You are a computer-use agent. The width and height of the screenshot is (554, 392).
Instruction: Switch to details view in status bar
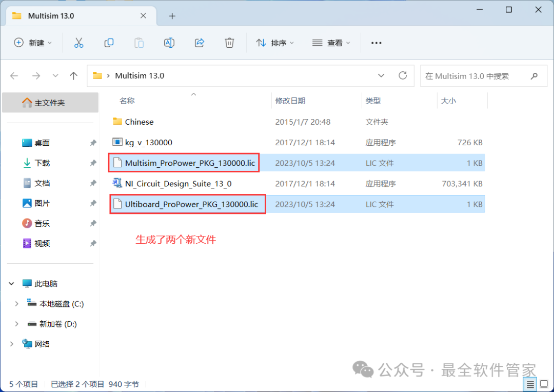click(530, 384)
